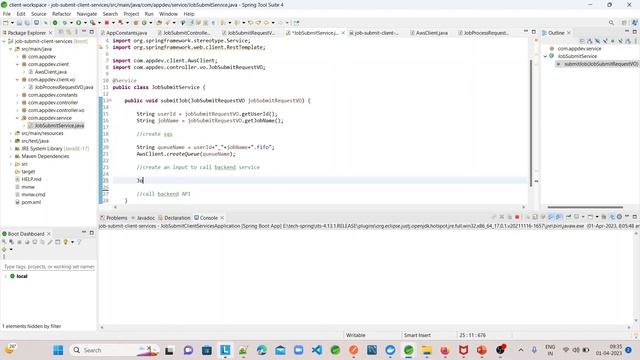Expand Maven Dependencies node
This screenshot has height=360, width=640.
tap(11, 156)
